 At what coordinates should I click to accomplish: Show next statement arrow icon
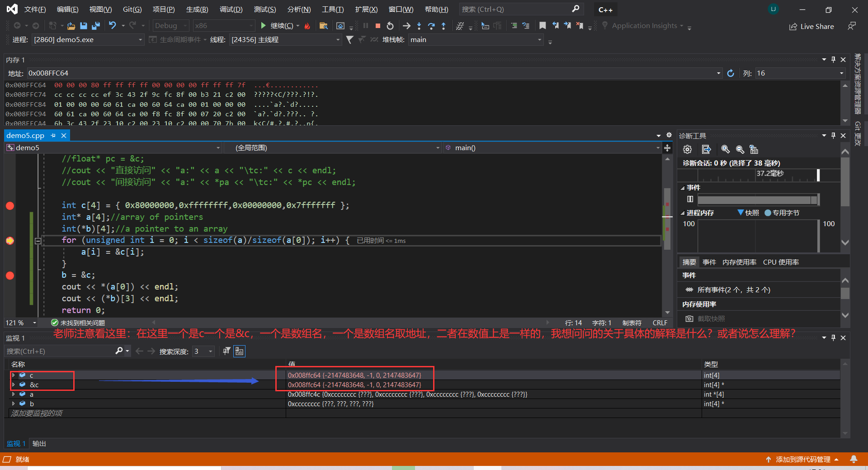coord(406,26)
